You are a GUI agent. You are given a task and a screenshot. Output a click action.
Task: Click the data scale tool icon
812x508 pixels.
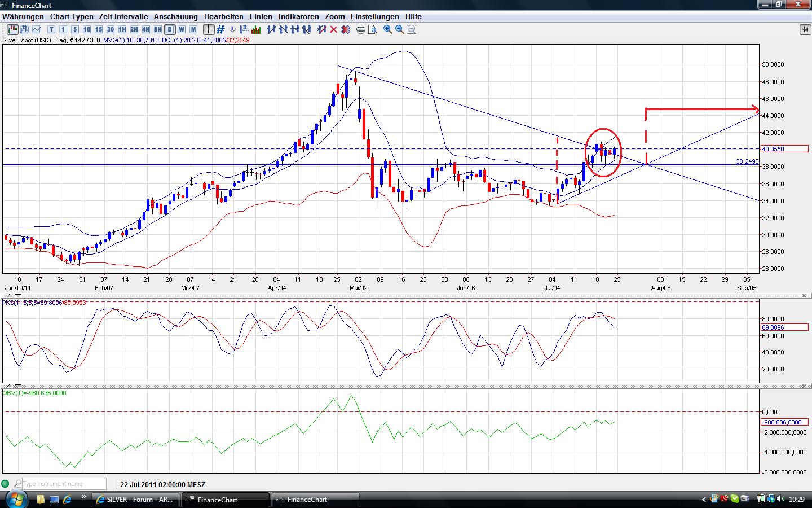tap(244, 29)
